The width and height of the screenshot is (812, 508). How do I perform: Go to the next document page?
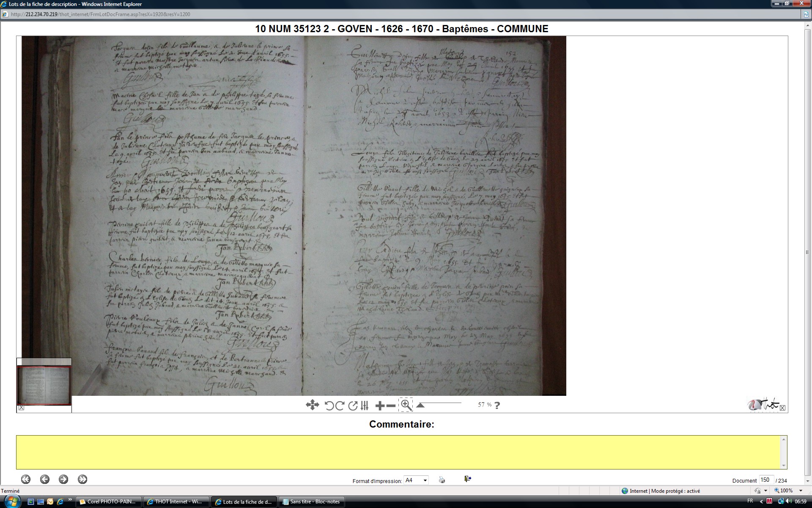63,479
